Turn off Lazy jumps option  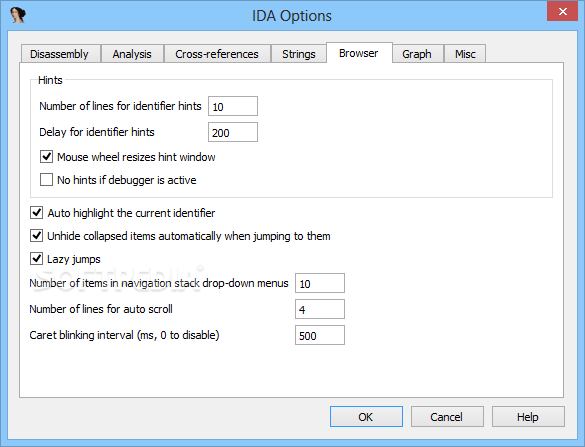click(36, 259)
